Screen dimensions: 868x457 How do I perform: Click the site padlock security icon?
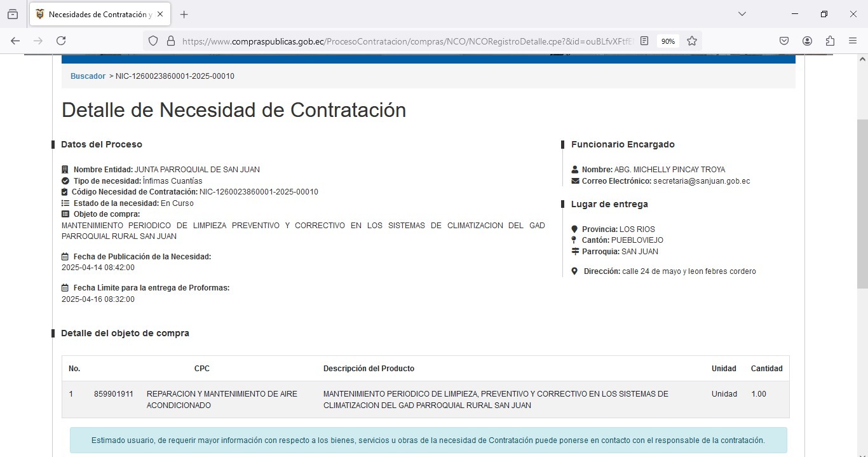pos(170,41)
